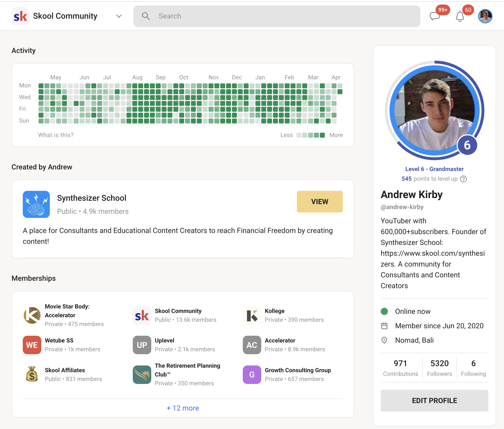Click the VIEW button for Synthesizer School
The height and width of the screenshot is (429, 504).
(320, 202)
